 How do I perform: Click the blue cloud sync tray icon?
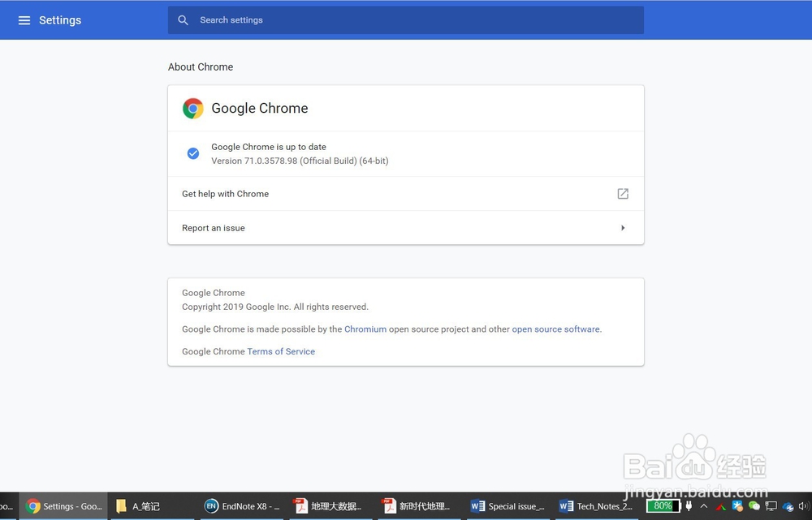pyautogui.click(x=788, y=506)
